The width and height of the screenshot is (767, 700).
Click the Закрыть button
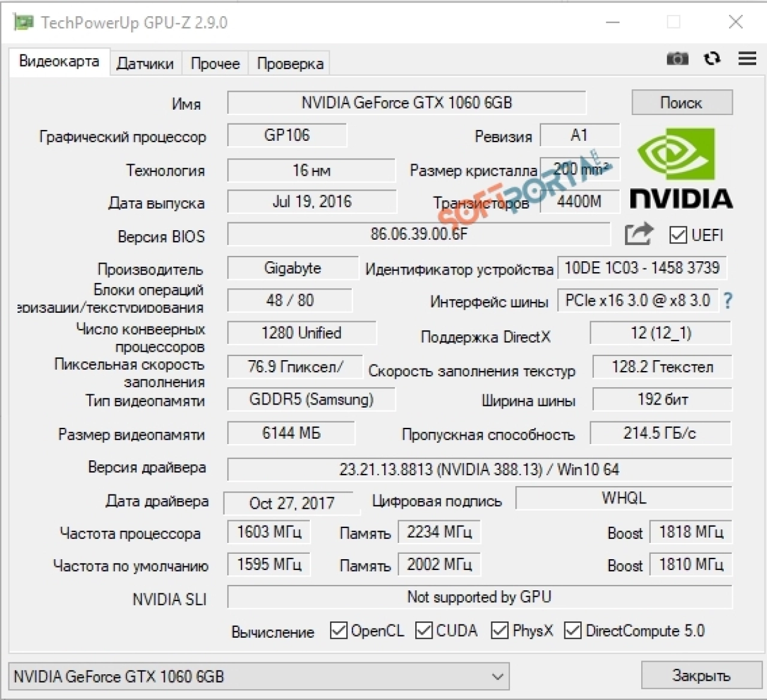(x=701, y=676)
